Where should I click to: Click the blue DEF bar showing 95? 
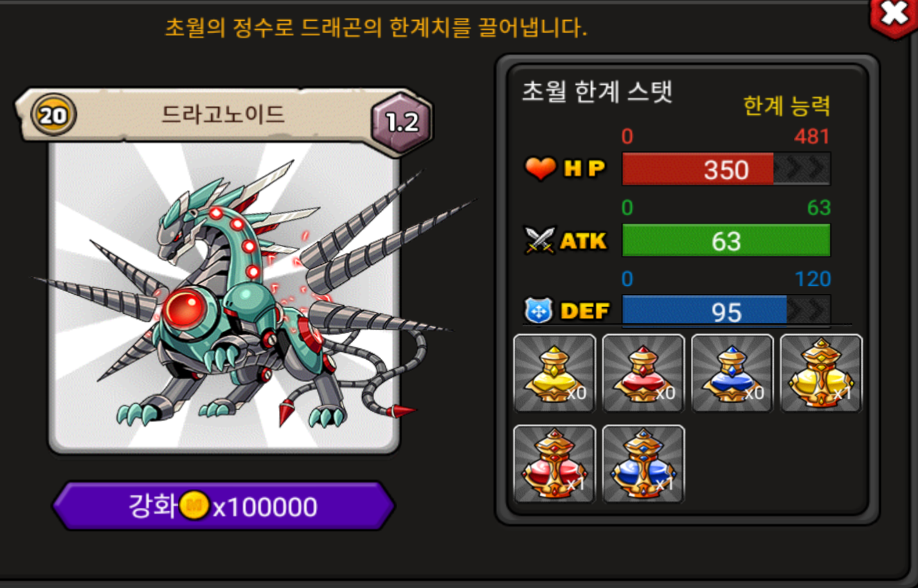pyautogui.click(x=726, y=311)
